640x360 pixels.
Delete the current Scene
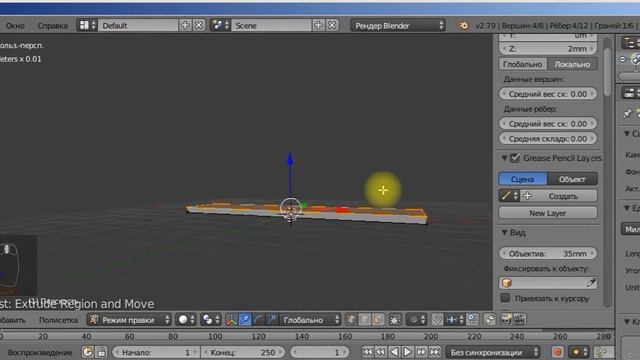tap(332, 25)
